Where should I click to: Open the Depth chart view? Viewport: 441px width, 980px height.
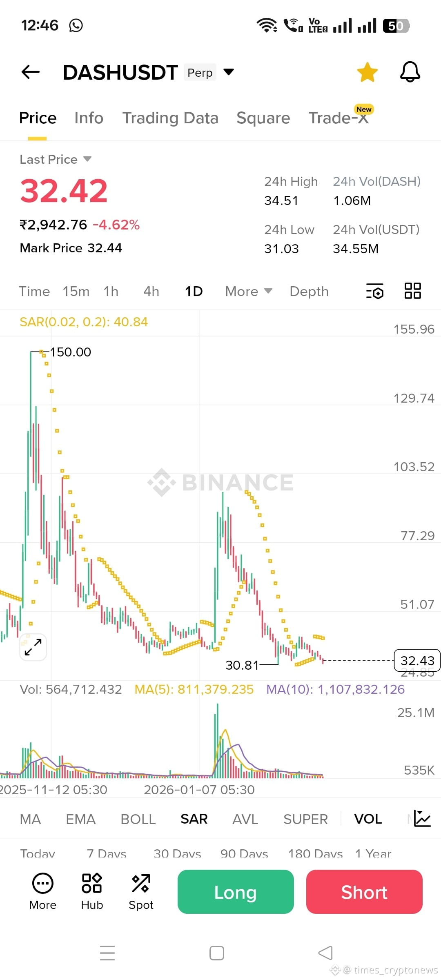point(309,292)
